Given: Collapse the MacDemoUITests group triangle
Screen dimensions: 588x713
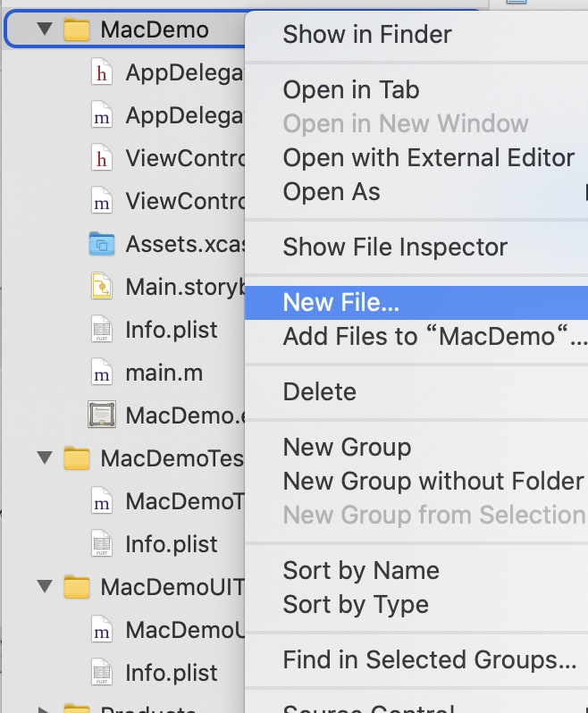Looking at the screenshot, I should (45, 587).
